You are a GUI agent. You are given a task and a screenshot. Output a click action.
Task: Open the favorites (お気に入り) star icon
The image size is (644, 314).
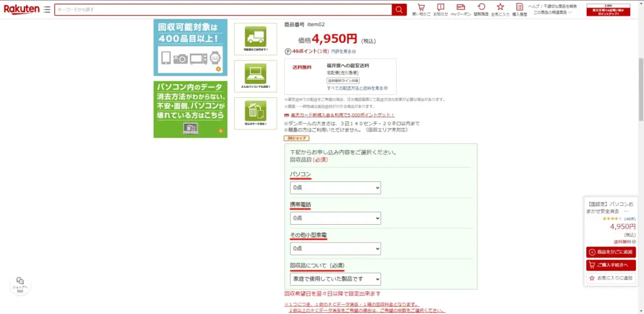500,9
